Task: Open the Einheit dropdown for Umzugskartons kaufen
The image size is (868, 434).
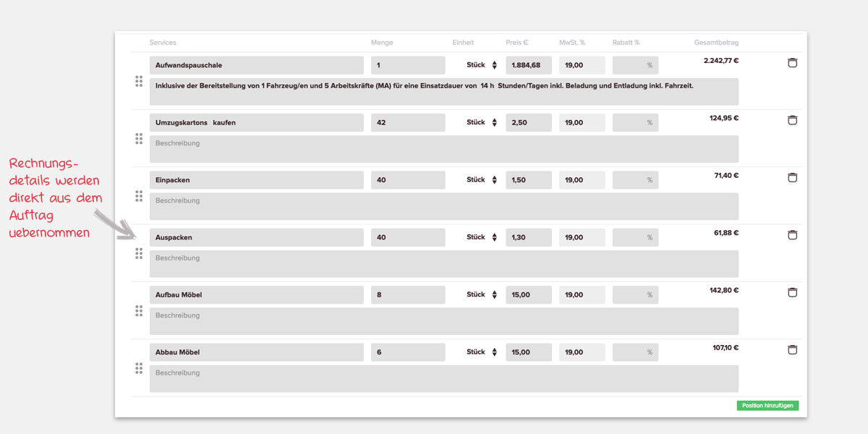Action: (x=482, y=122)
